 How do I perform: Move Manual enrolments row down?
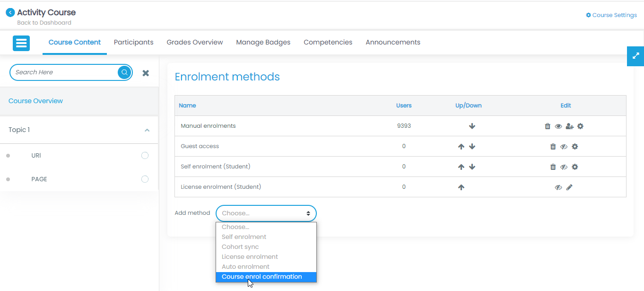click(472, 126)
